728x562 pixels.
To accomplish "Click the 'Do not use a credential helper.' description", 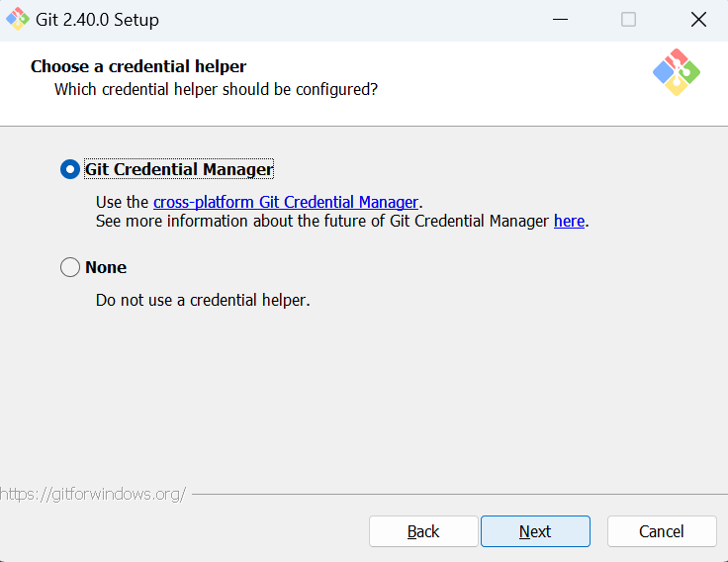I will click(203, 300).
